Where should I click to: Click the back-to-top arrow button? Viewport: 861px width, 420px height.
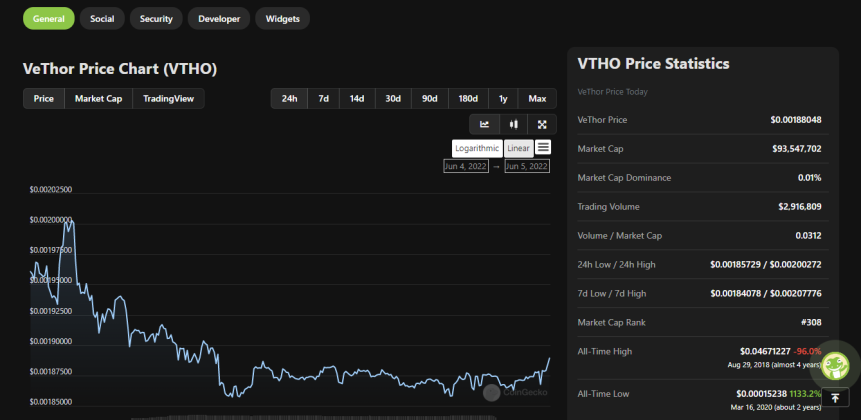[835, 398]
